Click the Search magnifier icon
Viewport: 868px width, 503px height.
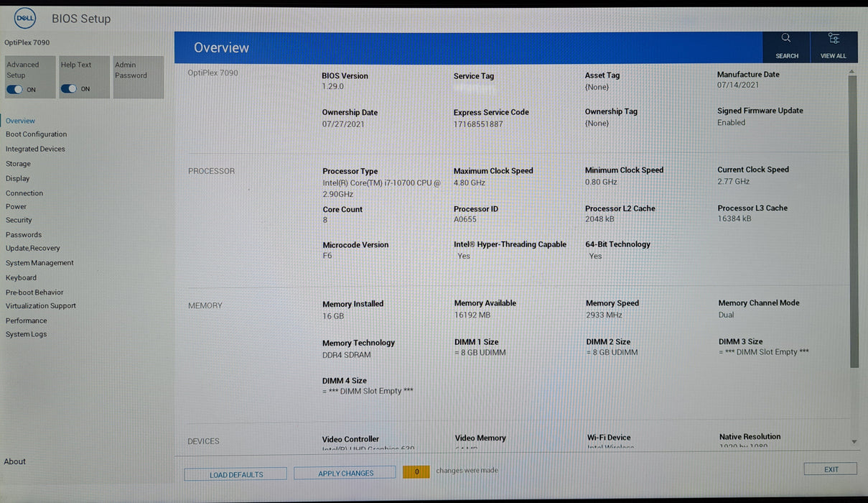[x=786, y=38]
